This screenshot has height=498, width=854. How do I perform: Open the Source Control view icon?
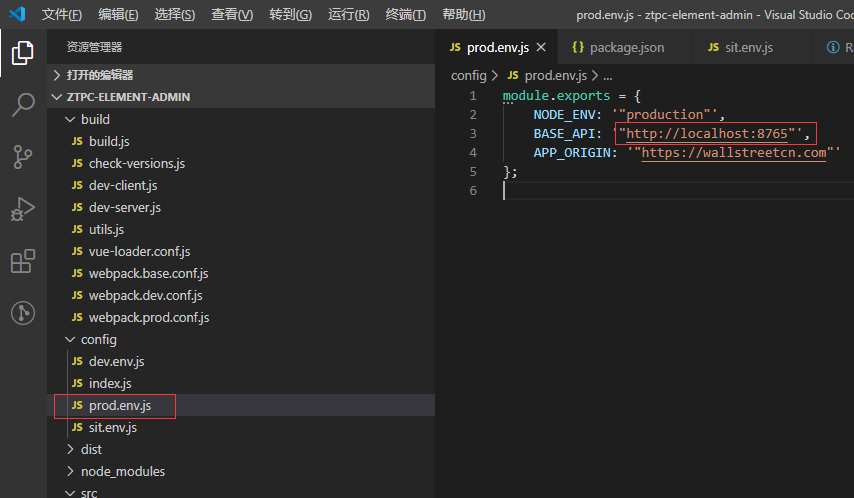[23, 157]
